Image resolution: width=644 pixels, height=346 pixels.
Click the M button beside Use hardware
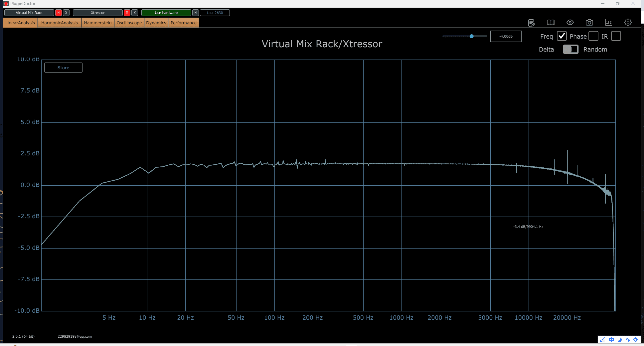pos(196,13)
